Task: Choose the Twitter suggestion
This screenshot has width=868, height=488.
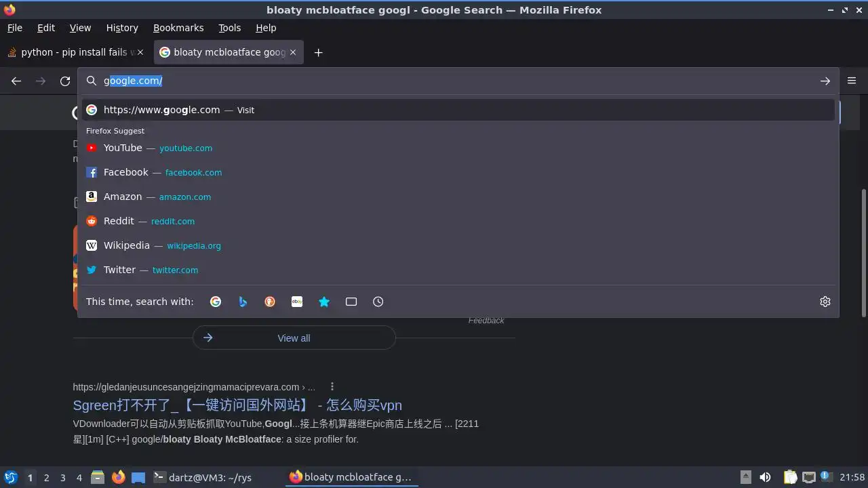Action: point(458,270)
